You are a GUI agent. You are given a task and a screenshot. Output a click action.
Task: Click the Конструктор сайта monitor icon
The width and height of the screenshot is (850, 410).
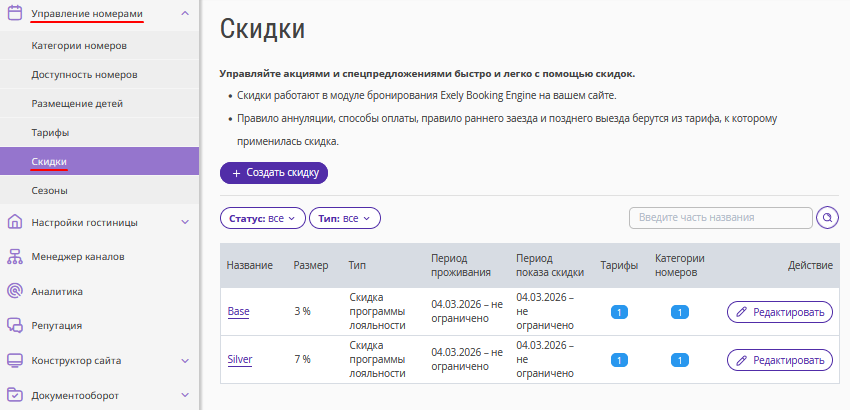pyautogui.click(x=14, y=360)
